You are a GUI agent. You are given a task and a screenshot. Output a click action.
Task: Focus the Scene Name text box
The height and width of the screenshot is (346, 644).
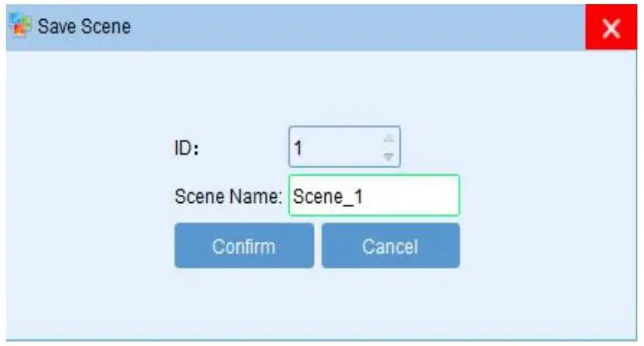pyautogui.click(x=374, y=195)
